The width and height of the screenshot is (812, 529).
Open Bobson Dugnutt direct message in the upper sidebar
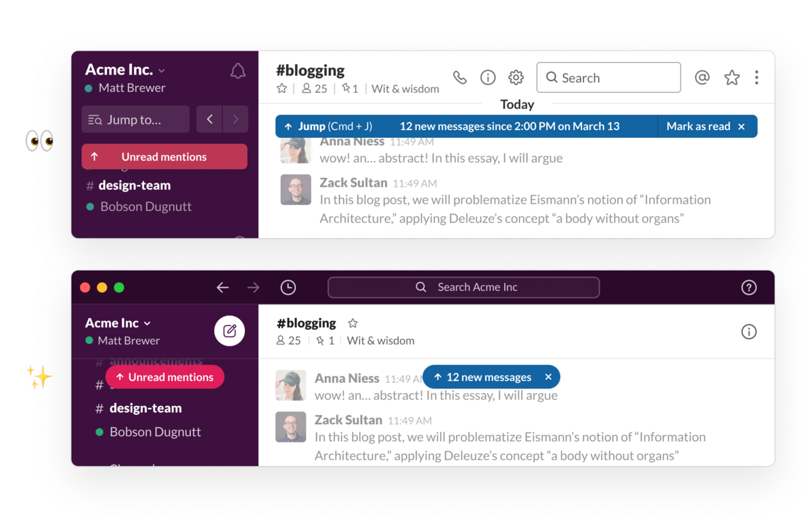pyautogui.click(x=145, y=206)
